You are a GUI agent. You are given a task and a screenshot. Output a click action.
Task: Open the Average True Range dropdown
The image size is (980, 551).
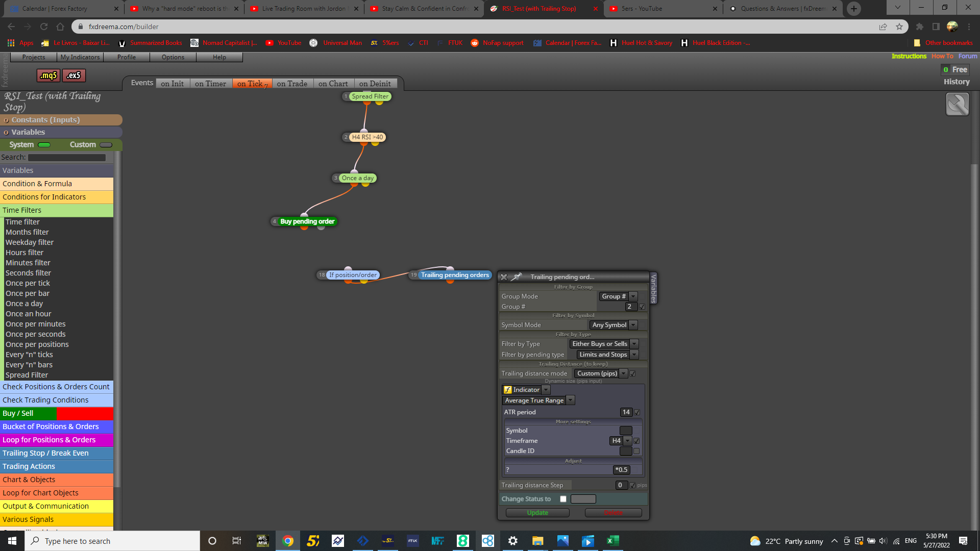pos(538,400)
